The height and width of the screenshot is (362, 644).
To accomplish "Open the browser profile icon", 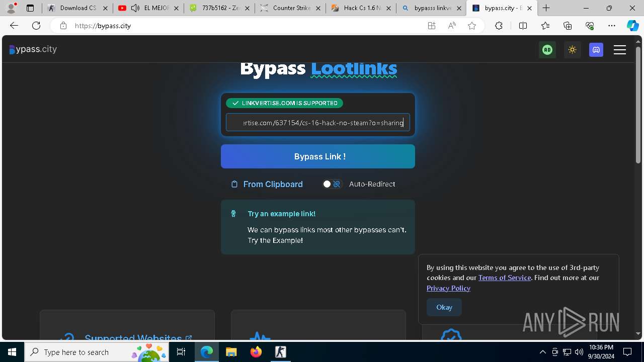I will [11, 8].
